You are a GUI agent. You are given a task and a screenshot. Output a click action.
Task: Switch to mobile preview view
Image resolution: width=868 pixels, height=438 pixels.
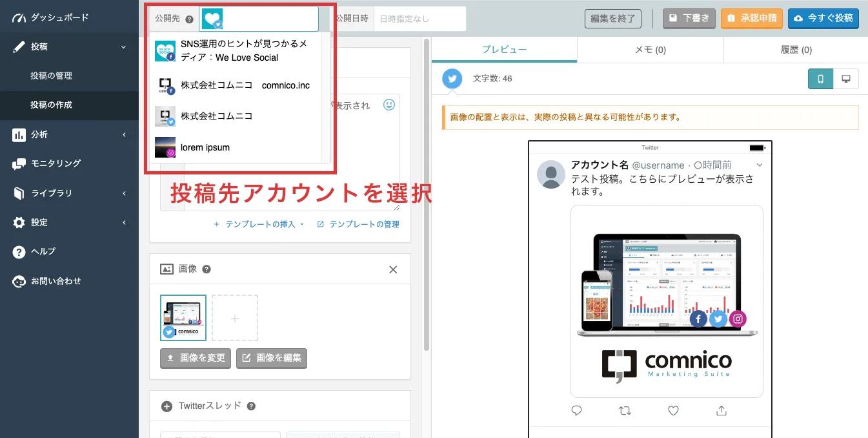[821, 79]
